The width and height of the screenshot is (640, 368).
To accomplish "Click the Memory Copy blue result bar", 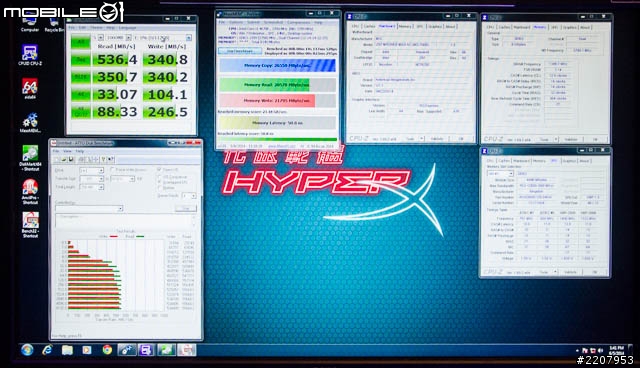I will (x=278, y=65).
